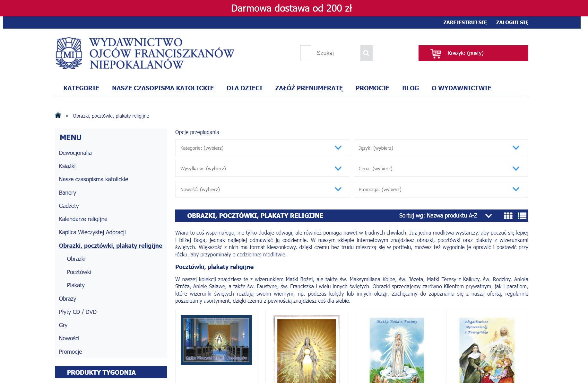Click the ZALOGUJ SIĘ link
Screen dimensions: 588x383
coord(512,22)
